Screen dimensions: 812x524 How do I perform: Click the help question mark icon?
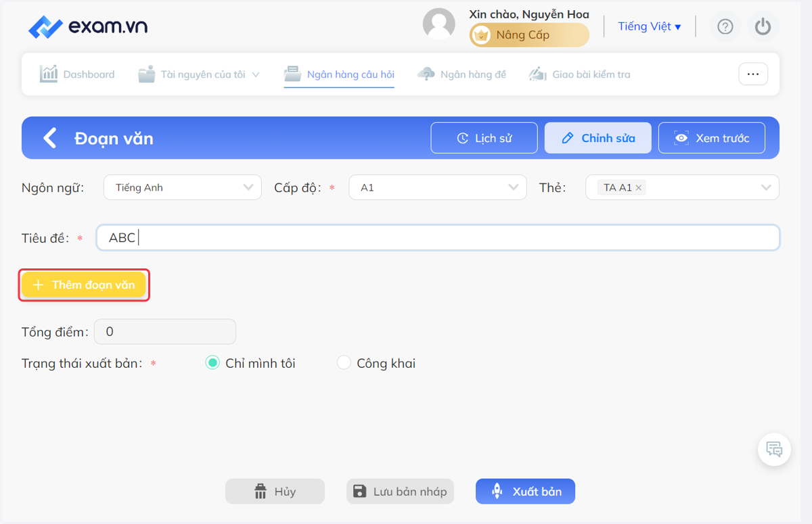coord(725,26)
